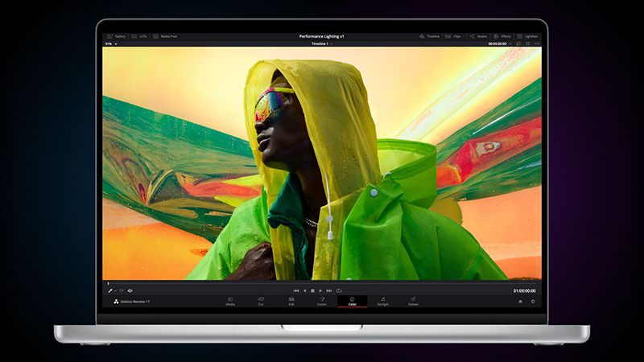Open the Lightbox view
The height and width of the screenshot is (362, 644).
(x=527, y=36)
